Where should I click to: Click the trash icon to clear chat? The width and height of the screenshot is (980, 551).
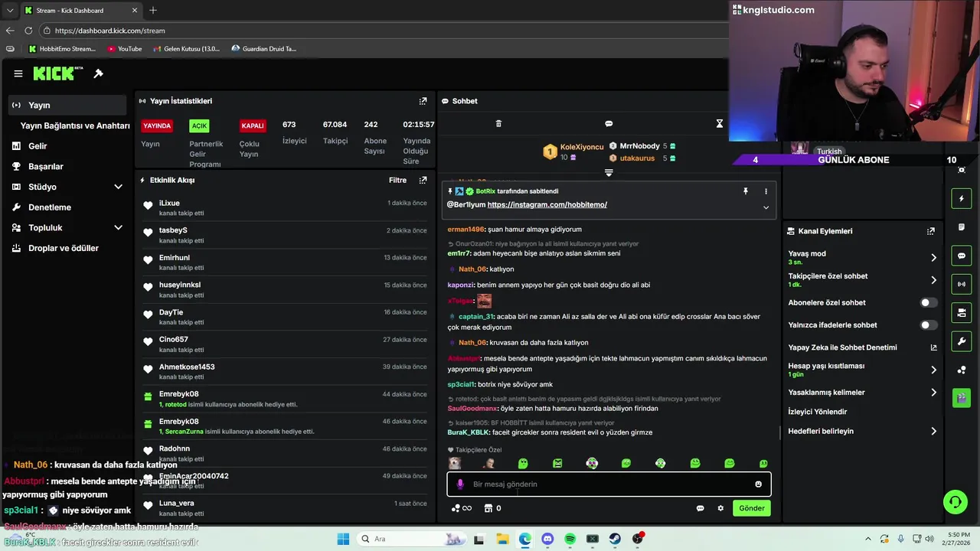click(498, 124)
